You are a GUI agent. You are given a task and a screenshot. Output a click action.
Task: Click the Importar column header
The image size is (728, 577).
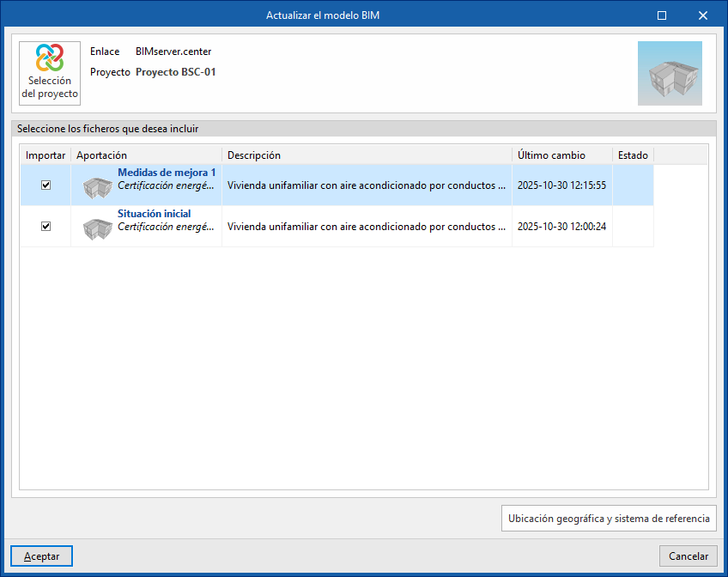(x=45, y=155)
